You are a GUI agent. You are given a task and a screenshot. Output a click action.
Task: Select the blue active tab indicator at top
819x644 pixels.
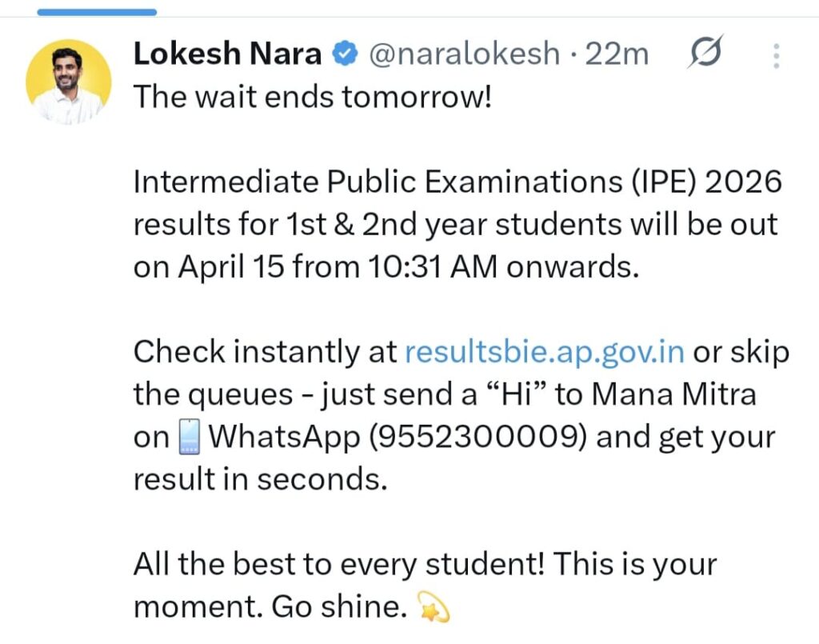point(97,12)
